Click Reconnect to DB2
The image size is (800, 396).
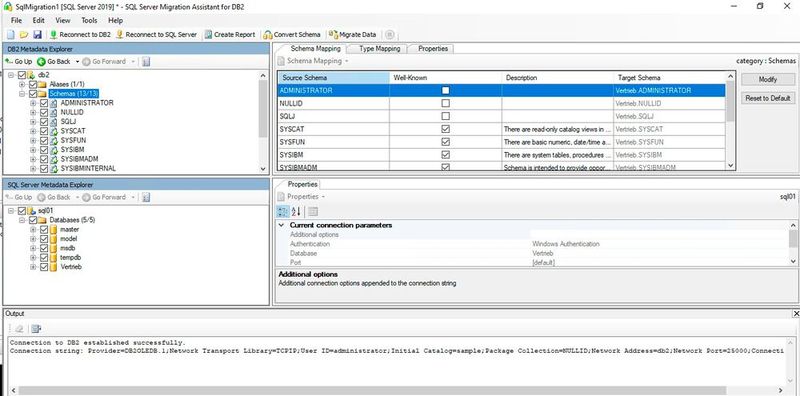80,35
